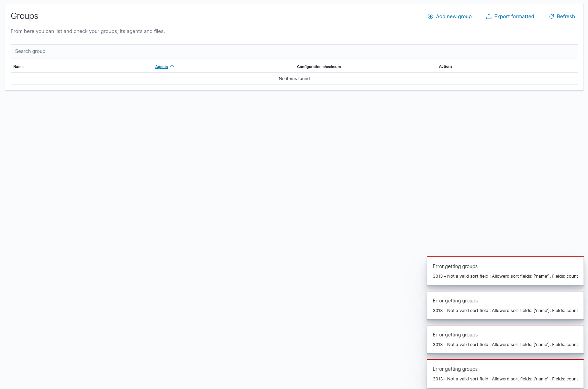This screenshot has height=389, width=588.
Task: Click Export formatted
Action: (x=514, y=16)
